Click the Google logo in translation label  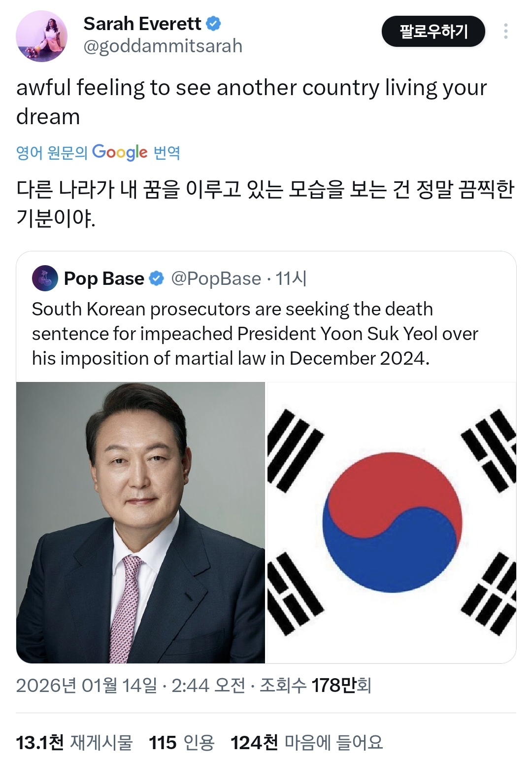coord(120,152)
